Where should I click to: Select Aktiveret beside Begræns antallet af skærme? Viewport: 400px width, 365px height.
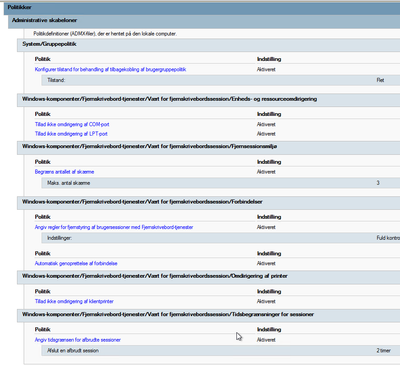coord(266,172)
